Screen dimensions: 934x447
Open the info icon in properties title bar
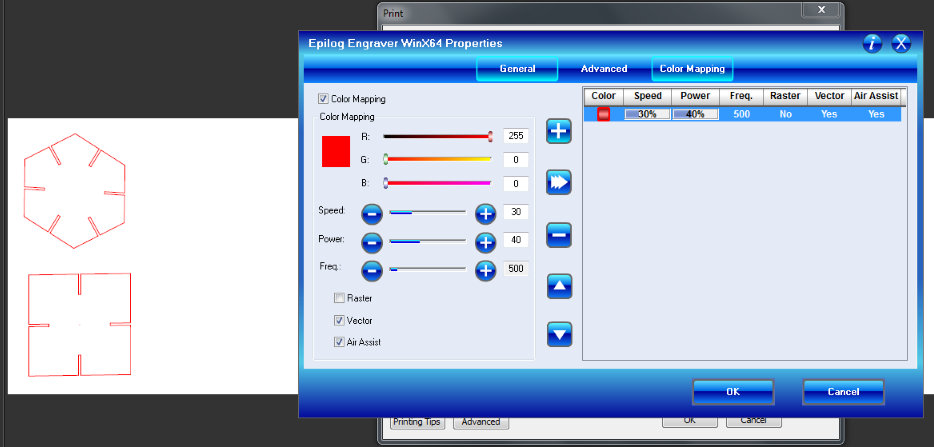coord(872,43)
